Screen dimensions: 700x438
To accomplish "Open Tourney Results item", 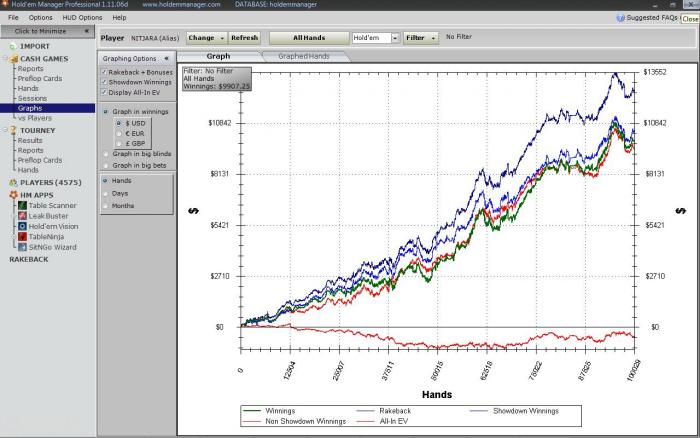I will point(30,140).
